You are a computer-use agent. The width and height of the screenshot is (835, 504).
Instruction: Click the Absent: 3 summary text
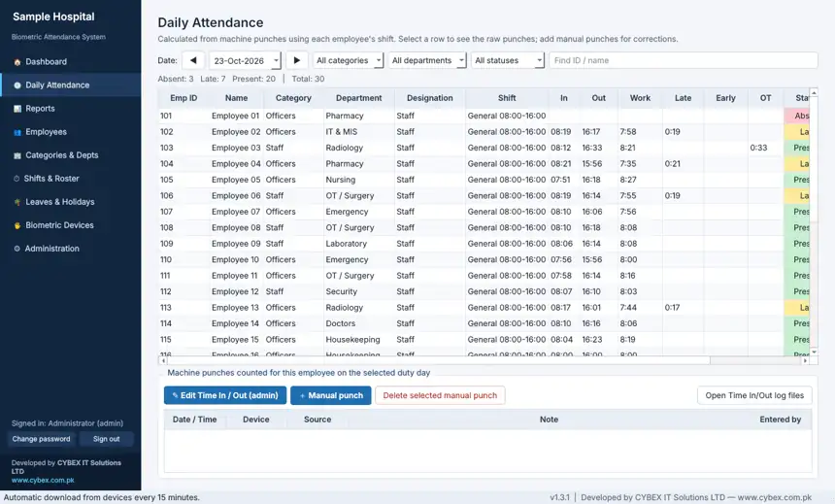click(176, 79)
